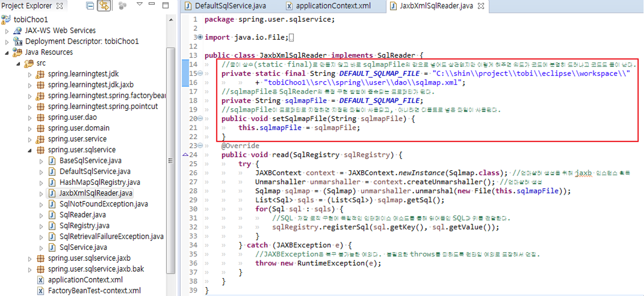Click Deployment Descriptor icon

[18, 41]
